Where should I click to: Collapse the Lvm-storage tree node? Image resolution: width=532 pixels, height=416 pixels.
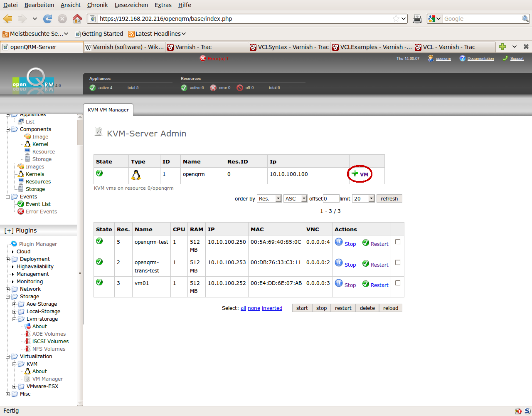point(15,319)
